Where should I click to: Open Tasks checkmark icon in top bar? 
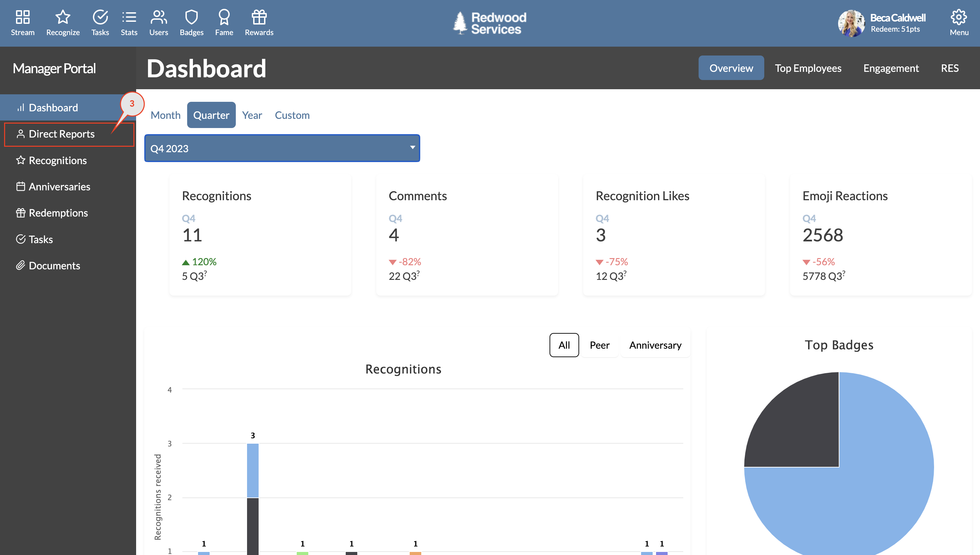pos(100,17)
